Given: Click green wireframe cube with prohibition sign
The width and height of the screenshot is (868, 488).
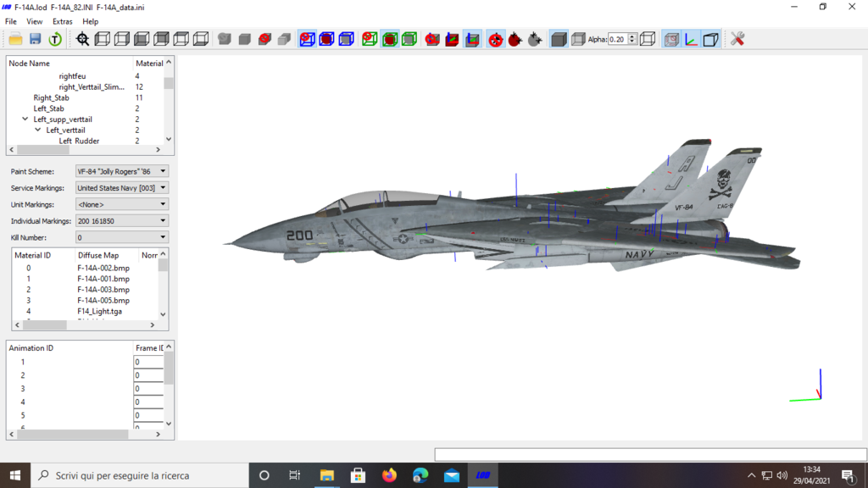Looking at the screenshot, I should [370, 39].
